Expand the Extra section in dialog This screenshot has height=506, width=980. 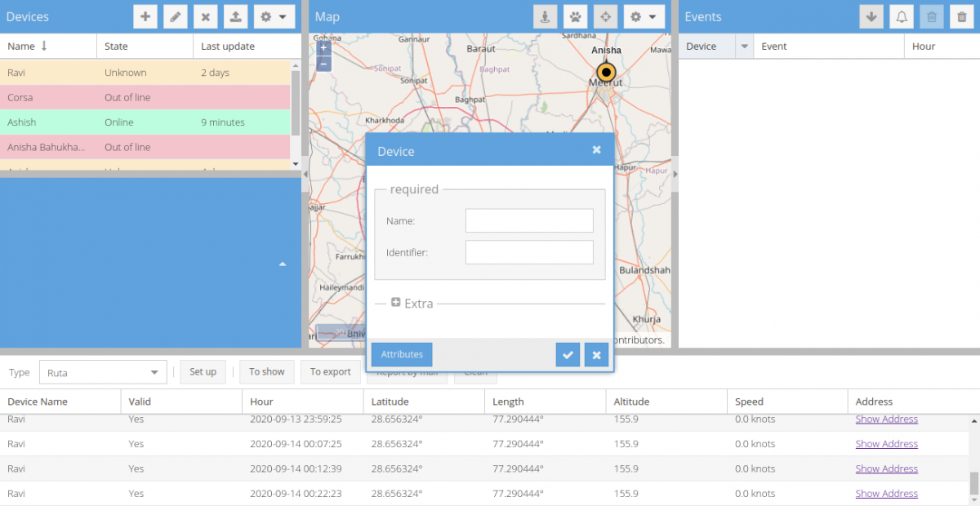click(396, 303)
